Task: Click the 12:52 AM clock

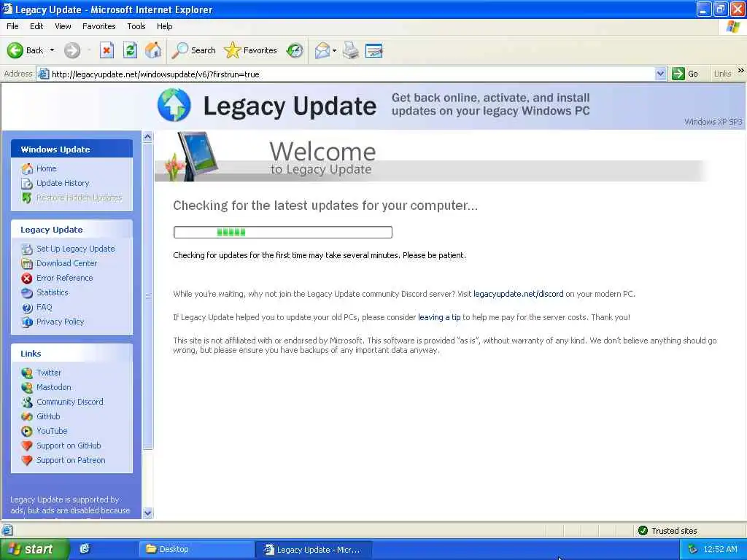Action: point(720,549)
